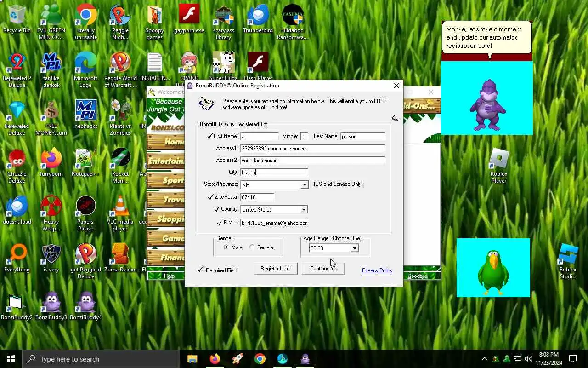Click the City input field
The image size is (588, 368).
(274, 172)
